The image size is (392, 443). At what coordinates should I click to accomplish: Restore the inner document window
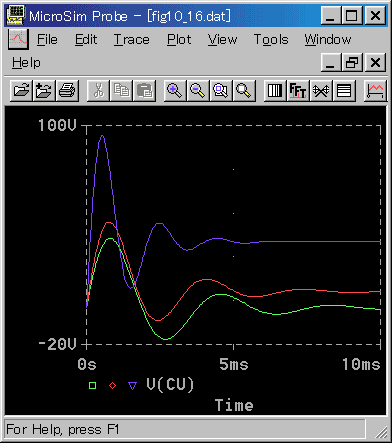tap(352, 62)
